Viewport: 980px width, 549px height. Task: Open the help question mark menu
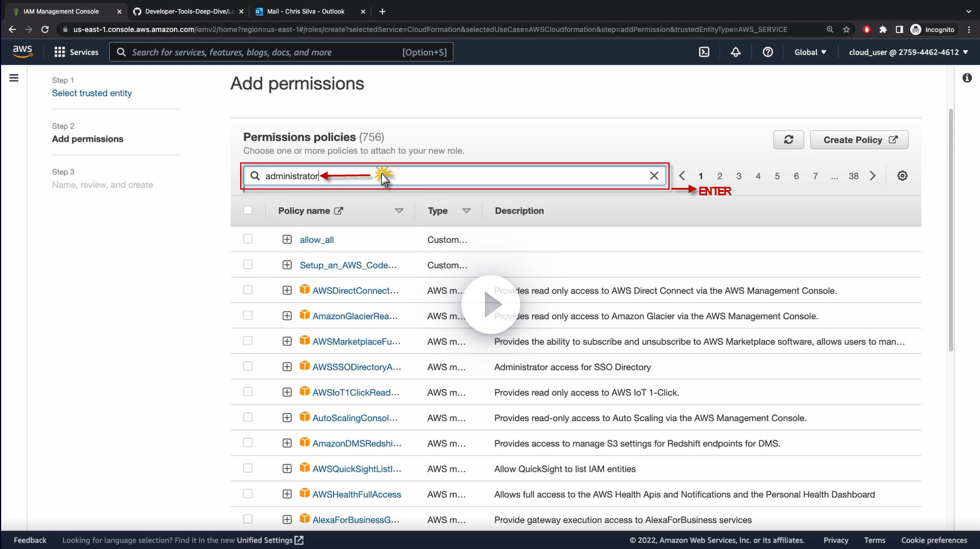point(768,52)
